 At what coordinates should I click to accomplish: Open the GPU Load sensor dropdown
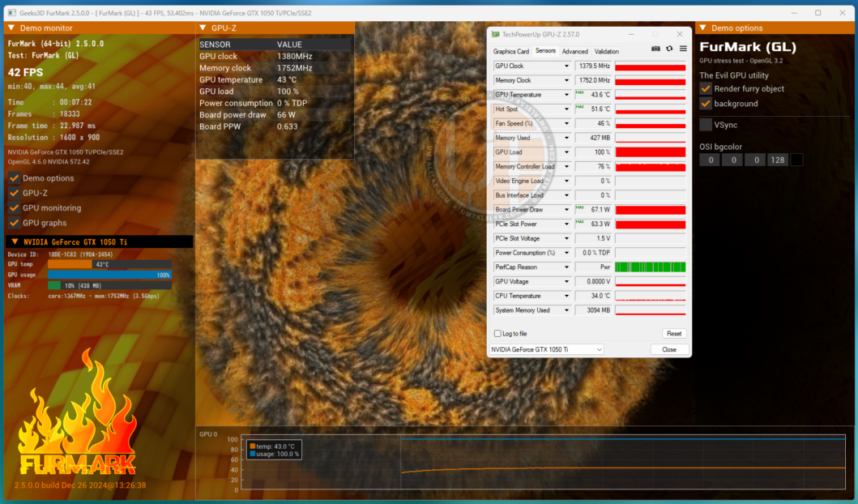(566, 152)
